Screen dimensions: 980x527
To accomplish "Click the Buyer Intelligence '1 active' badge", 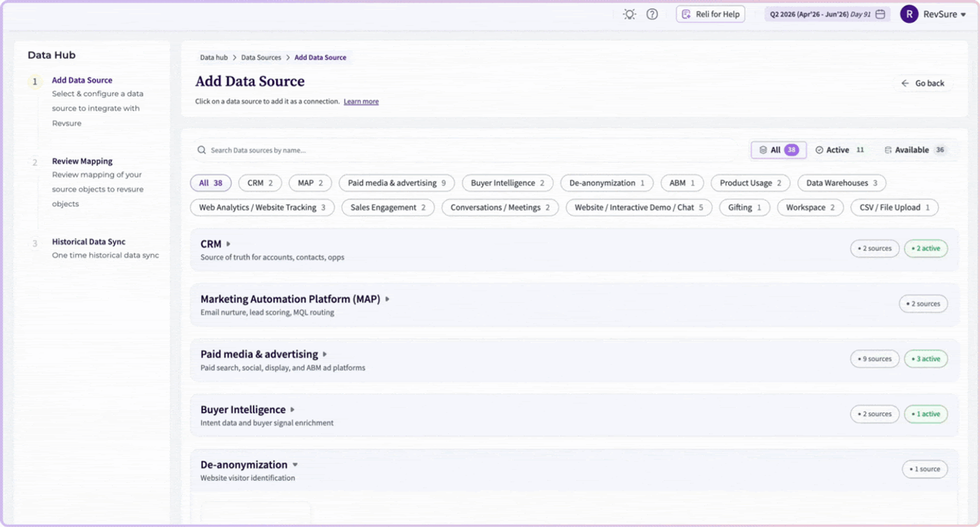I will tap(926, 414).
